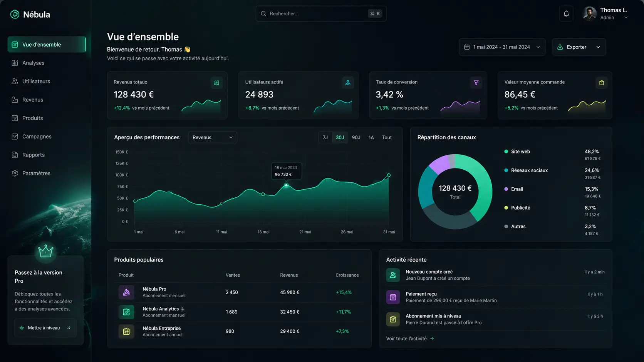Expand the Admin account menu chevron
644x362 pixels.
click(626, 18)
